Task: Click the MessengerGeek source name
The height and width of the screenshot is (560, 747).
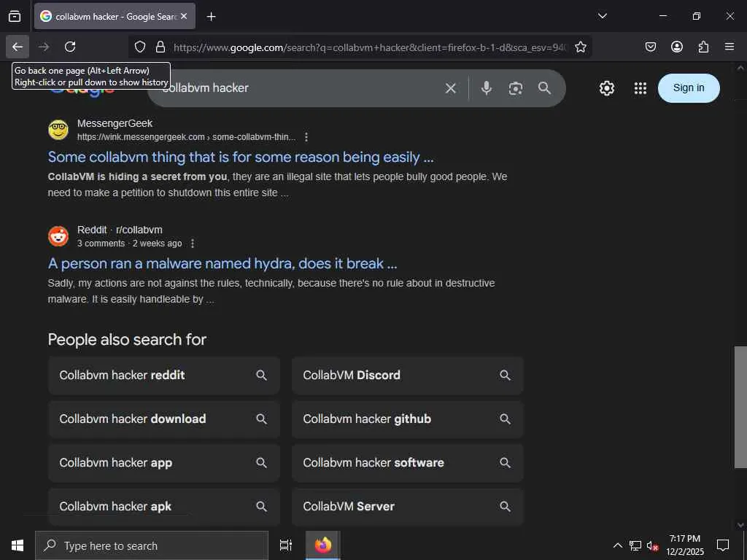Action: click(115, 123)
